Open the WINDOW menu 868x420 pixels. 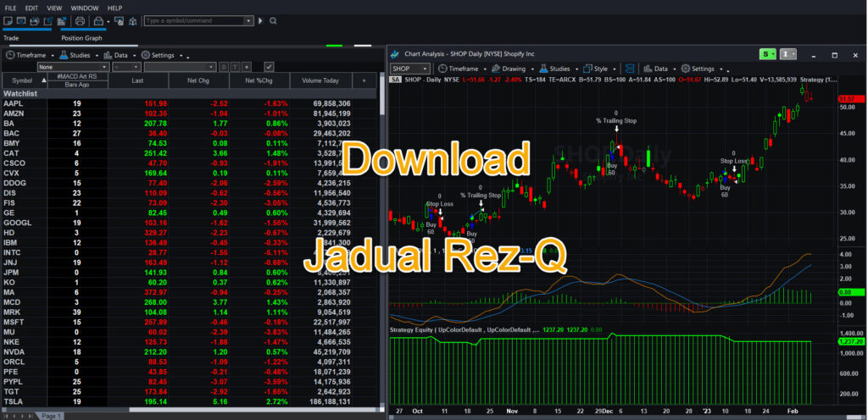click(84, 8)
